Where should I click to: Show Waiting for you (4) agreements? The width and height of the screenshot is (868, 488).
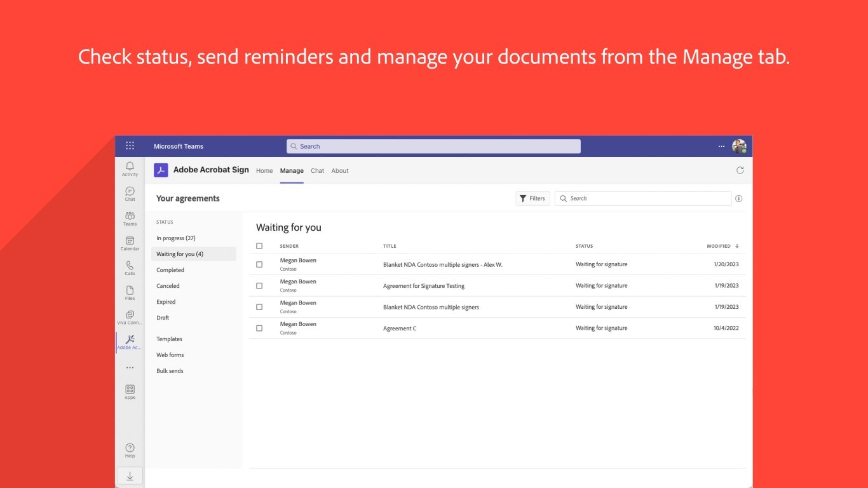[194, 254]
